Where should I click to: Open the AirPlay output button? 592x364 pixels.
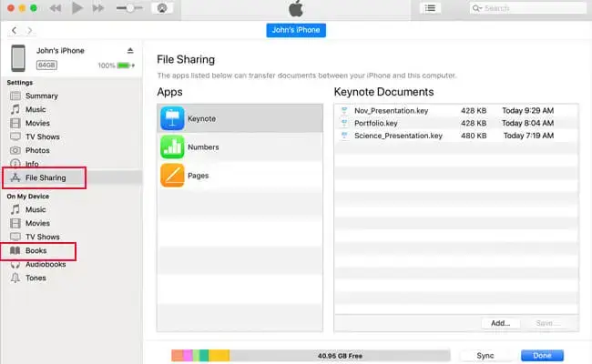[x=162, y=8]
